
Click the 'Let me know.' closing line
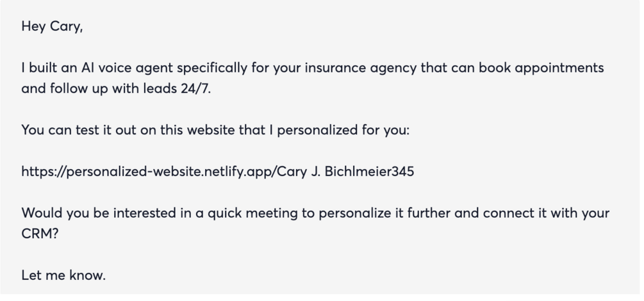tap(63, 275)
